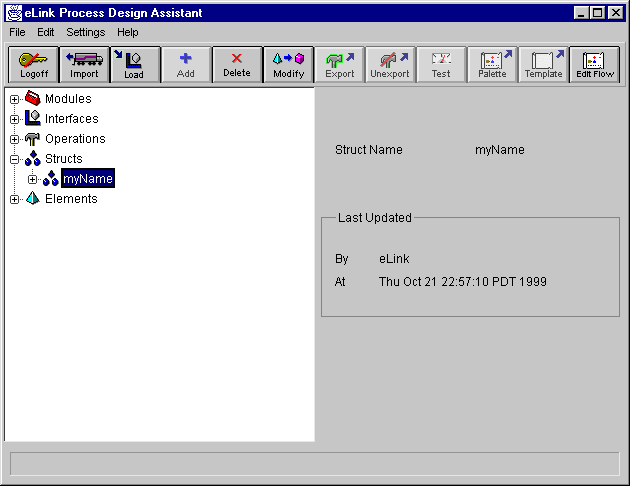Close the eLink Process Design Assistant window

tap(616, 13)
